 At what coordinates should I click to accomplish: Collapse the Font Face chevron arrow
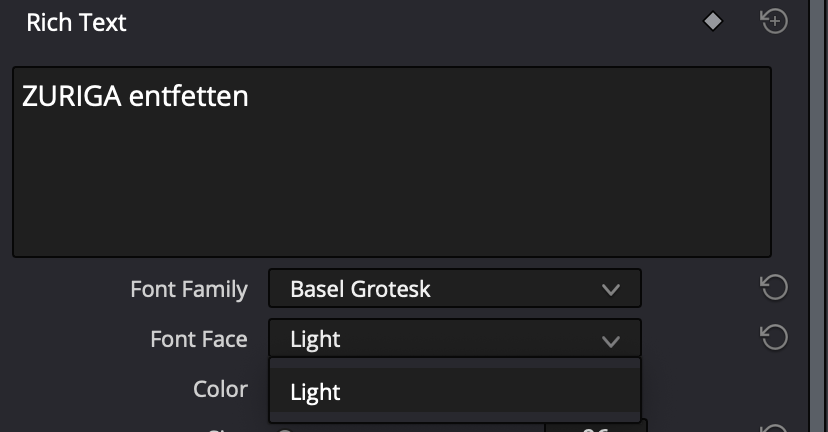point(610,341)
